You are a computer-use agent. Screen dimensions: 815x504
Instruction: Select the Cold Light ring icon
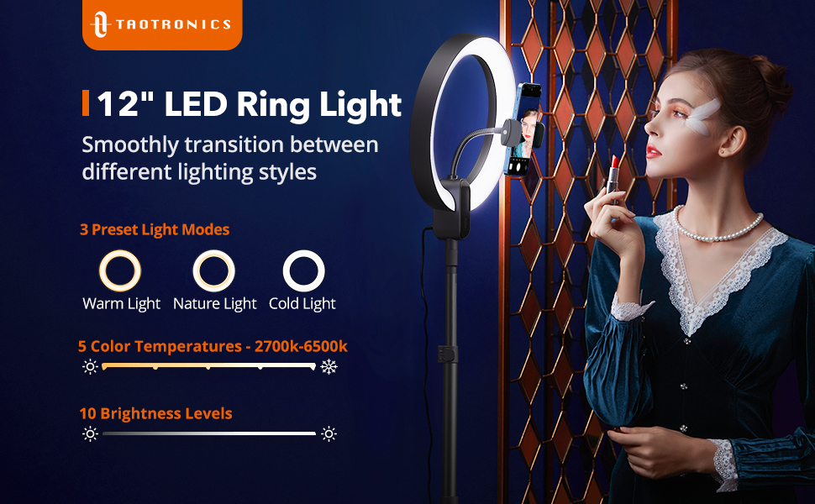[x=303, y=270]
